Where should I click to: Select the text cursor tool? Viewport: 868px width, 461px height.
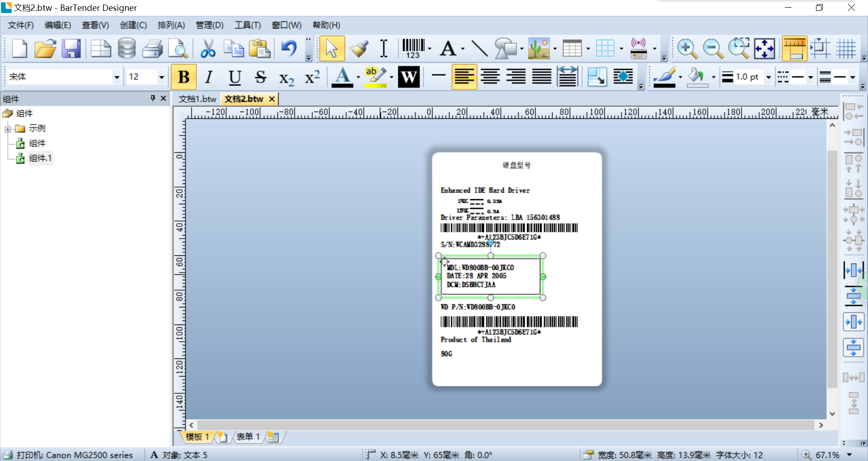coord(384,48)
